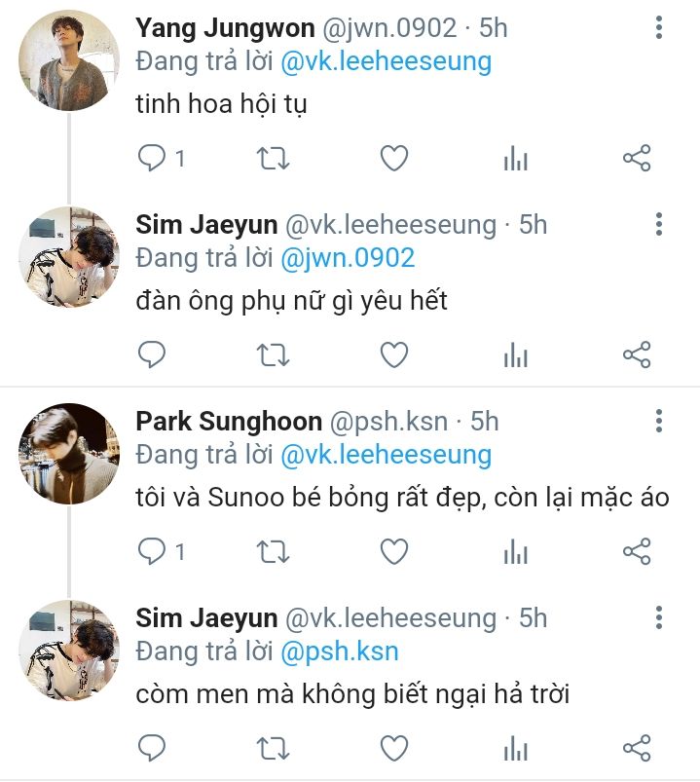Retweet Yang Jungwon's 'tinh hoa hội tụ' tweet
Screen dimensions: 700x782
point(274,159)
